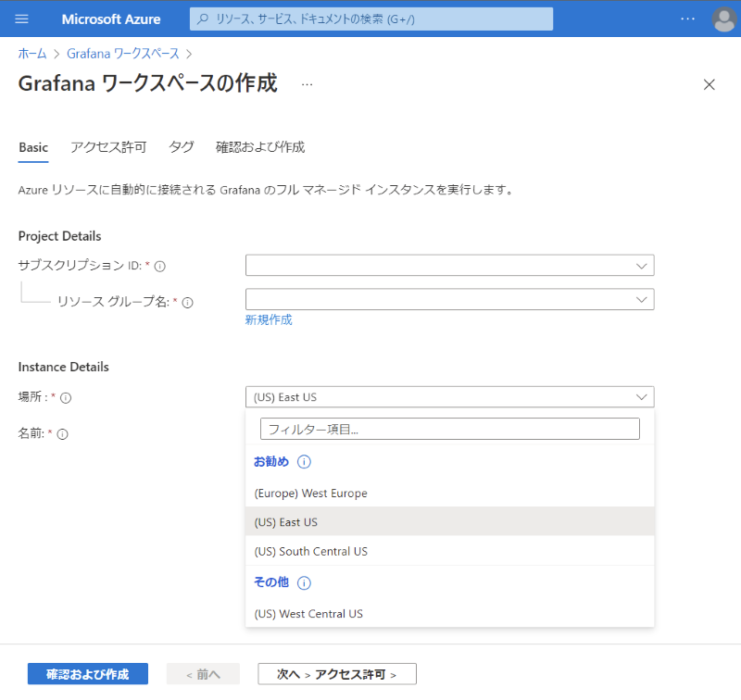
Task: Choose (US) South Central US location
Action: (x=449, y=551)
